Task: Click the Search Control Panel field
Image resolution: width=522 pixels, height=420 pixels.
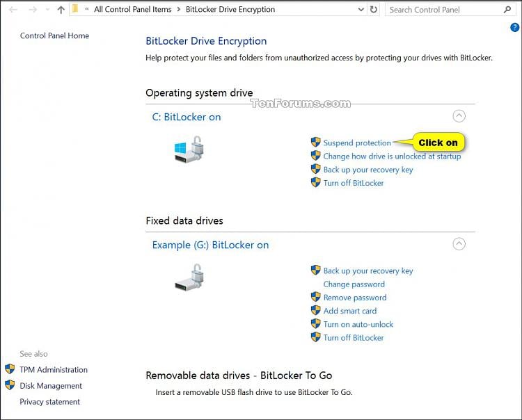Action: click(x=450, y=10)
